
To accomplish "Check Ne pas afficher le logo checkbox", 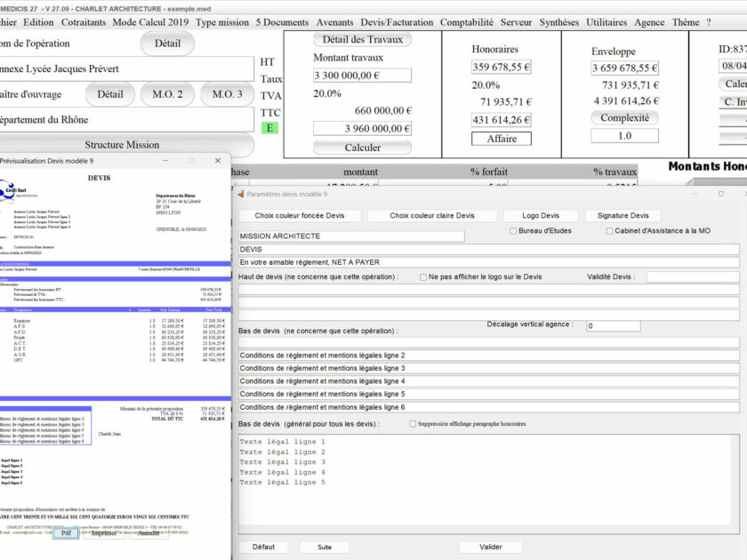I will tap(423, 277).
